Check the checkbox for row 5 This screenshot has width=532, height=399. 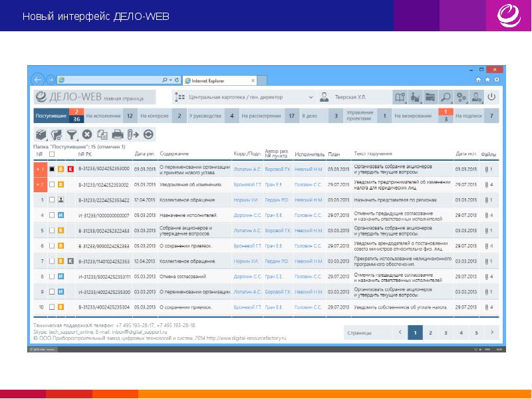pos(53,230)
